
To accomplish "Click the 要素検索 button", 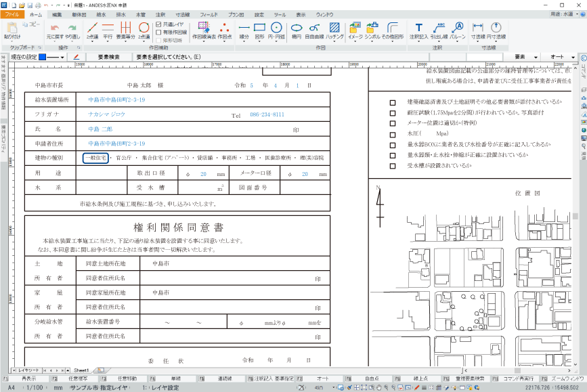I will (108, 58).
